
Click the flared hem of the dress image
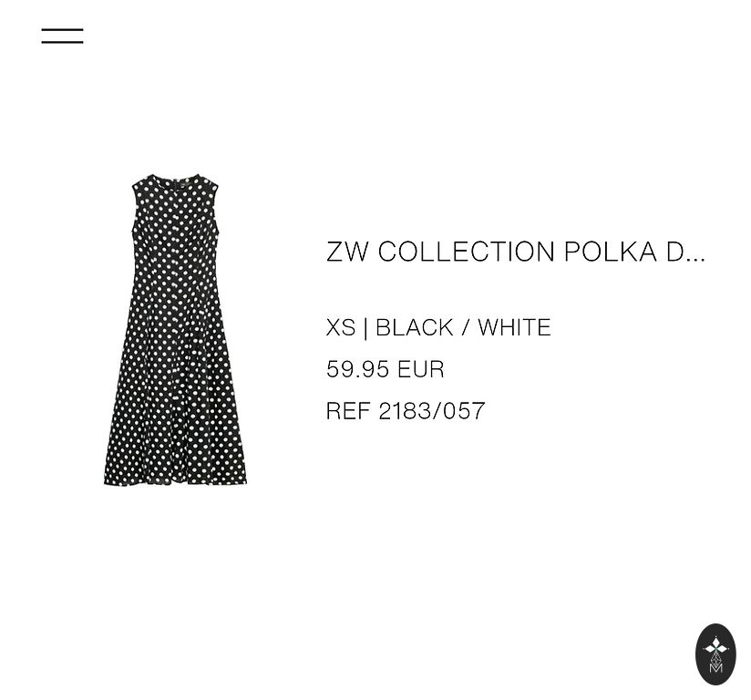(x=175, y=474)
